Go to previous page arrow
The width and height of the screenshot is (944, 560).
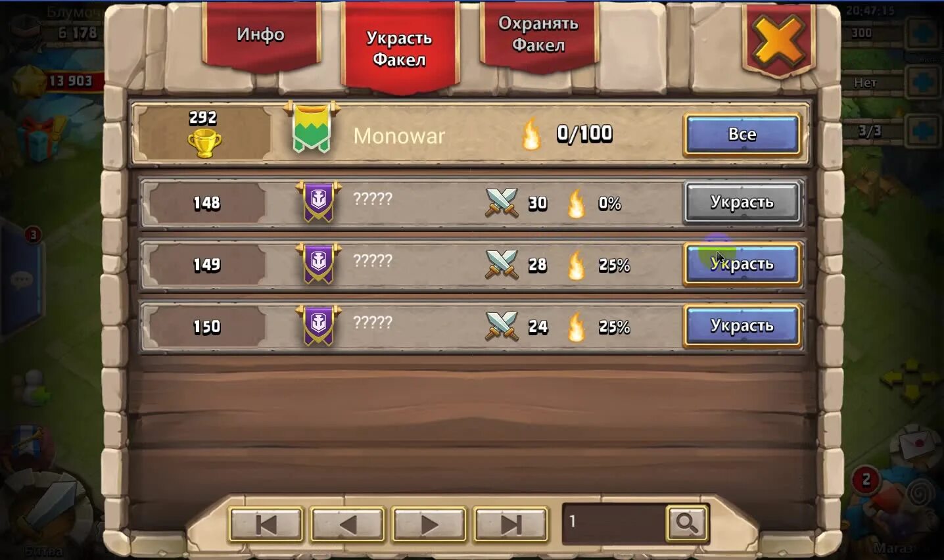(347, 525)
